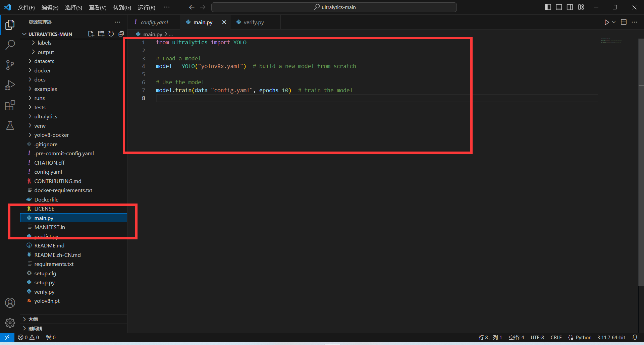Viewport: 644px width, 345px height.
Task: Open the 运行(R) menu
Action: [x=147, y=7]
